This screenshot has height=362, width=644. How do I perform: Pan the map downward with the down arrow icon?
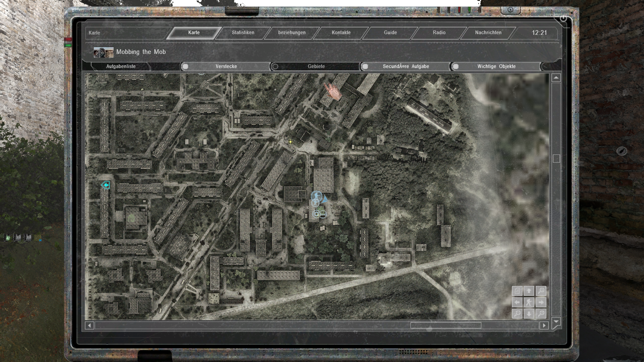(x=529, y=314)
